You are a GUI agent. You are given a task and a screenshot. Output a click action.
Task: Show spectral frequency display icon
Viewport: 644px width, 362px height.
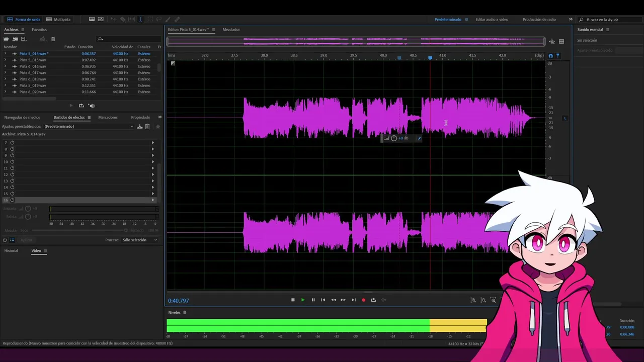92,19
